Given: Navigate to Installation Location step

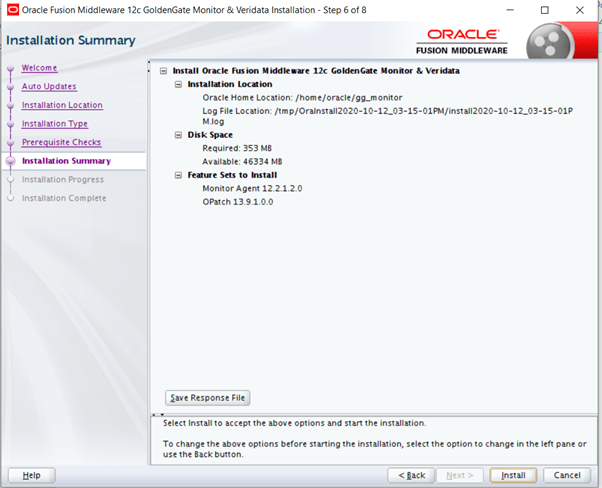Looking at the screenshot, I should pyautogui.click(x=62, y=105).
